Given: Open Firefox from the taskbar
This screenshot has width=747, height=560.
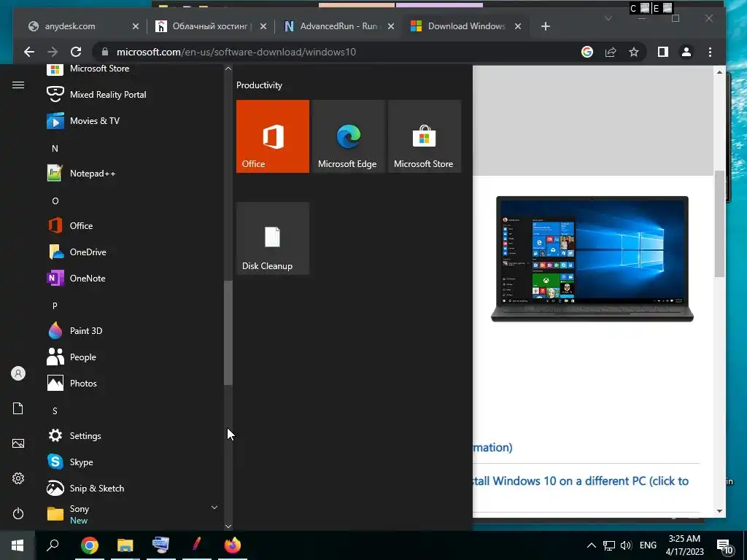Looking at the screenshot, I should coord(233,545).
